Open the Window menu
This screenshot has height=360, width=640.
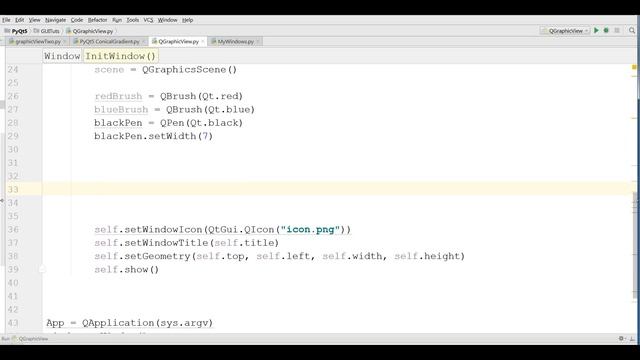pyautogui.click(x=167, y=20)
